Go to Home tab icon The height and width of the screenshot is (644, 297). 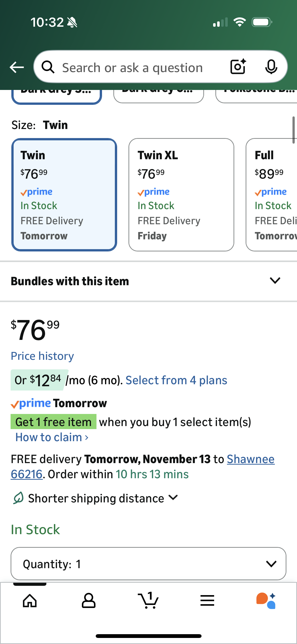click(x=30, y=601)
